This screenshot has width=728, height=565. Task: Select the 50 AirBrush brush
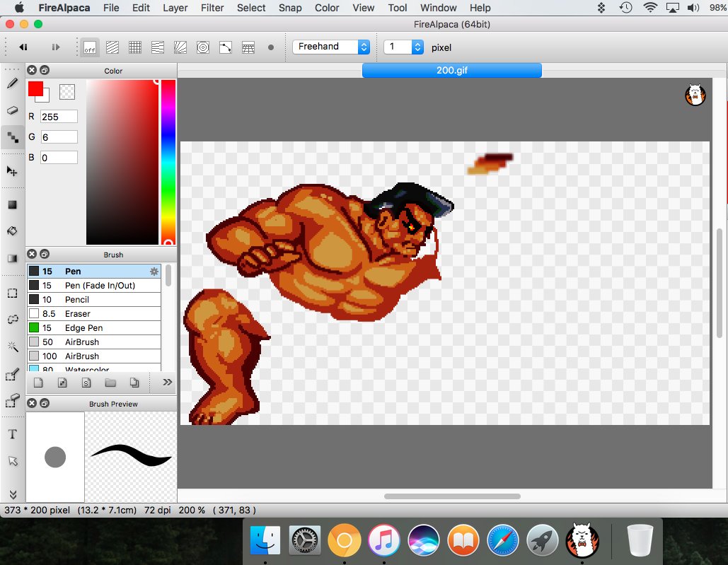[94, 342]
